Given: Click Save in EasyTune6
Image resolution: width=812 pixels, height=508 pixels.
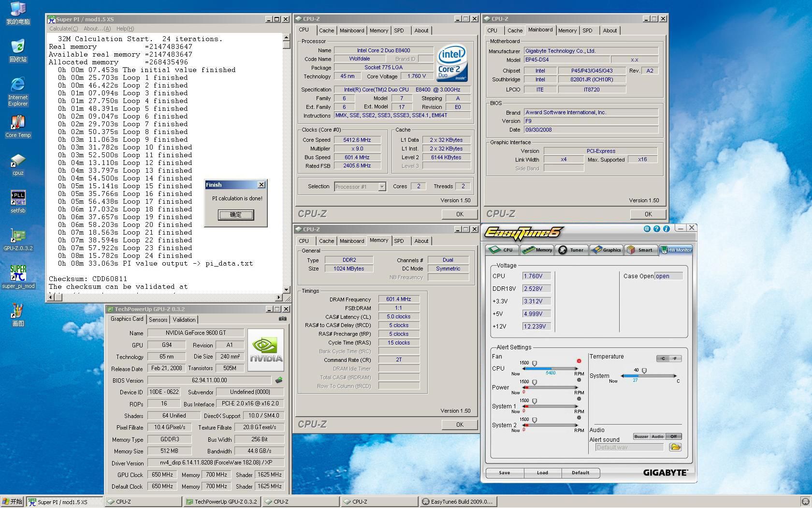Looking at the screenshot, I should point(504,473).
